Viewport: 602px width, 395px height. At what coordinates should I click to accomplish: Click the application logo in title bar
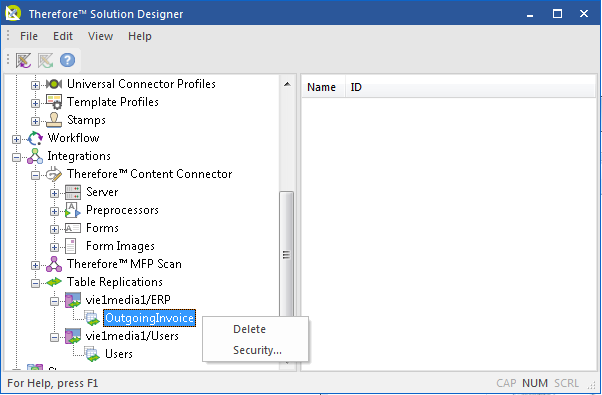click(13, 13)
